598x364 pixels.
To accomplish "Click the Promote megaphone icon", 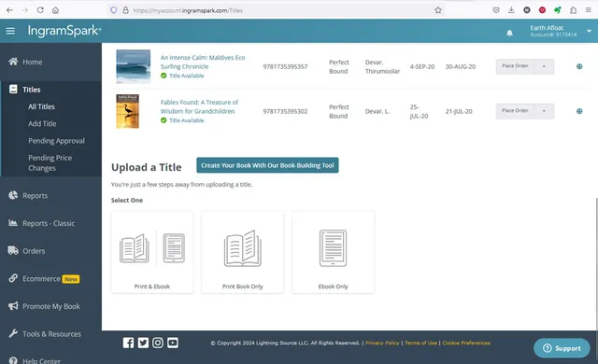I will [x=13, y=306].
